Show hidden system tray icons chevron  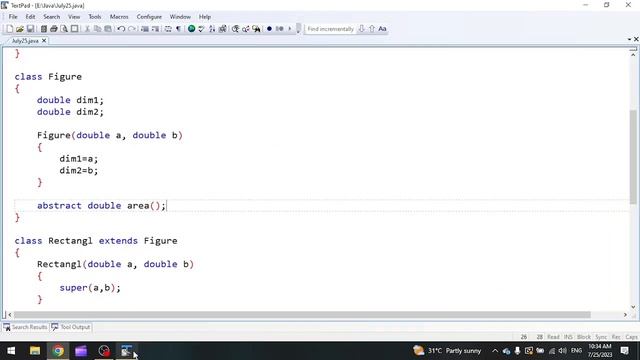click(x=495, y=351)
